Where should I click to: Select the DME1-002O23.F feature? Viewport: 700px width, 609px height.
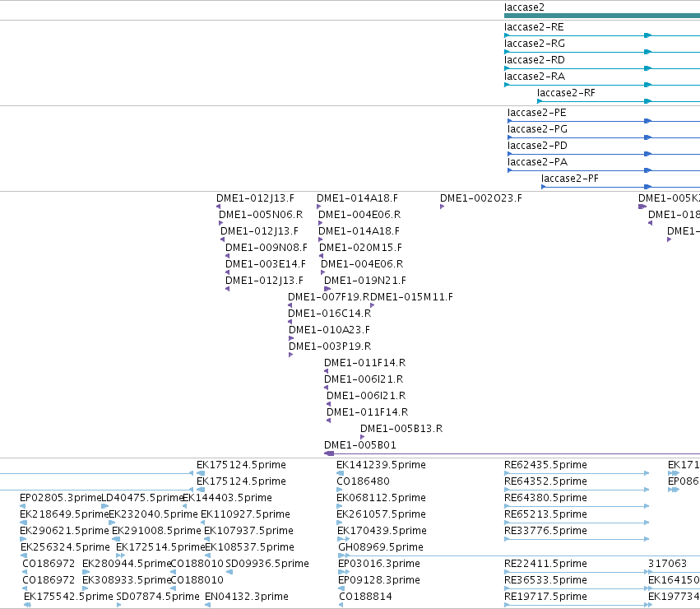[x=481, y=198]
